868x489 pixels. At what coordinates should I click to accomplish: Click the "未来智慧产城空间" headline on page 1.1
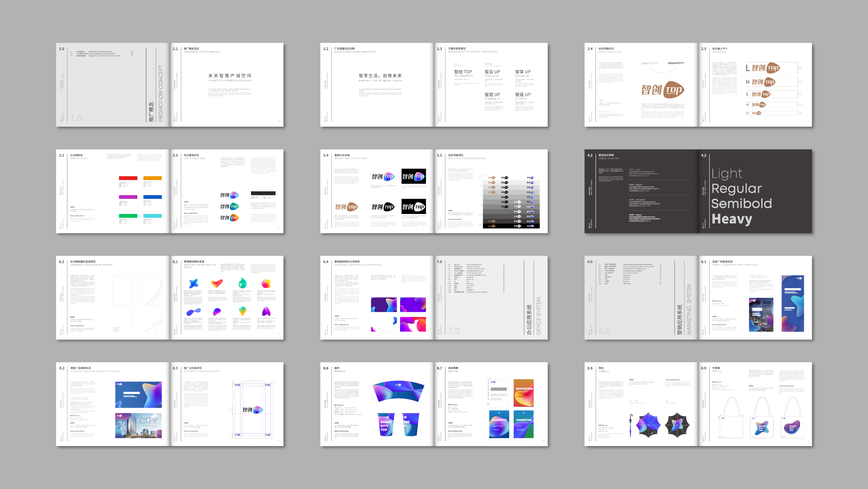click(x=230, y=76)
